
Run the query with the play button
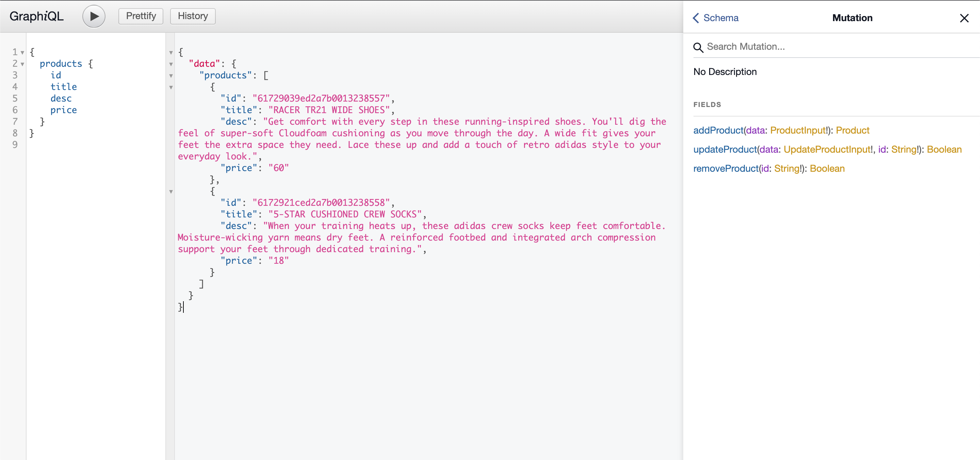point(94,16)
